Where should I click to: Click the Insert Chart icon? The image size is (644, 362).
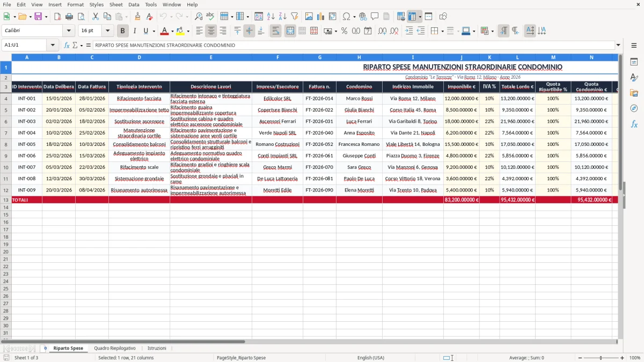click(x=321, y=17)
